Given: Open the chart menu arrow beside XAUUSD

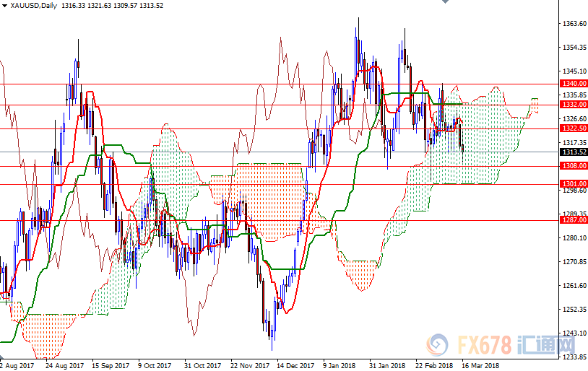Looking at the screenshot, I should [5, 5].
